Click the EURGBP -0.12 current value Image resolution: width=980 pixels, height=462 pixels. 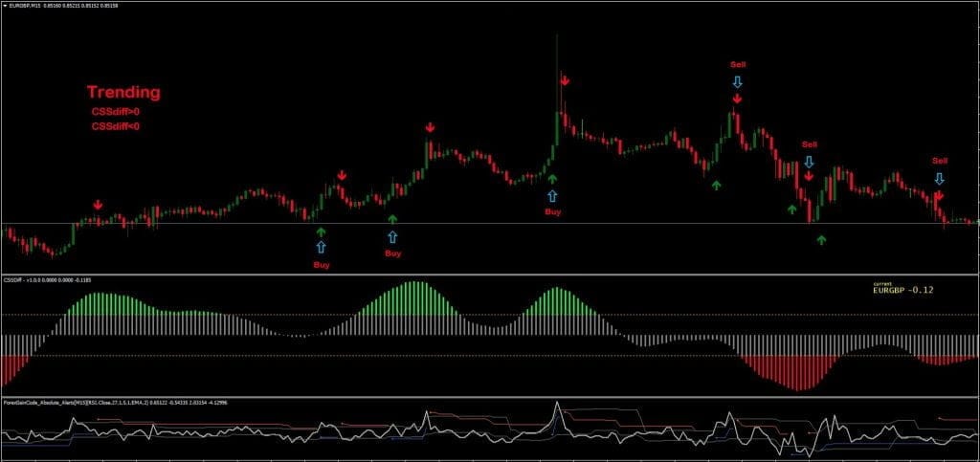point(903,290)
